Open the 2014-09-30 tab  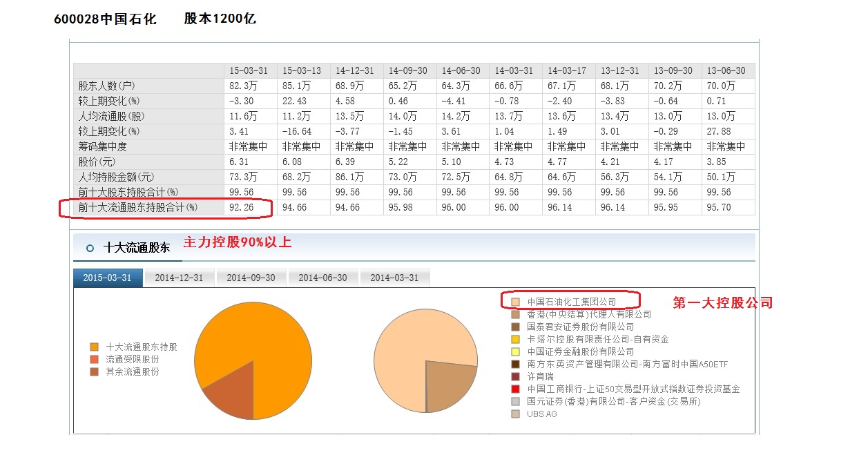pyautogui.click(x=251, y=278)
